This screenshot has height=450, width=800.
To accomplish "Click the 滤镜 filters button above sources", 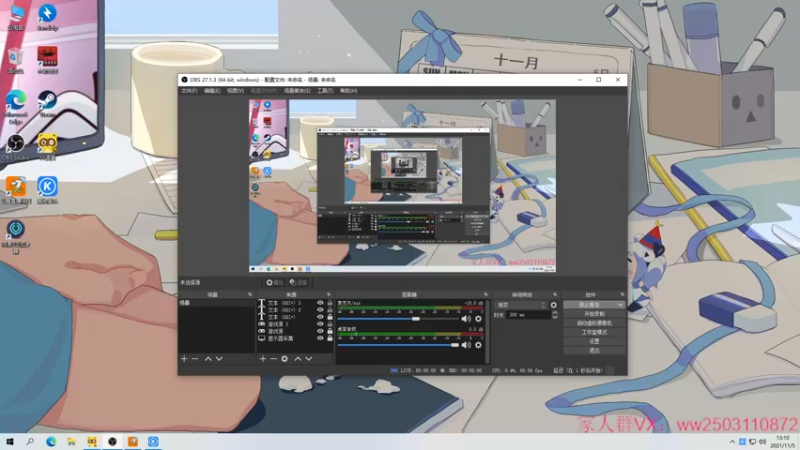I will [298, 282].
